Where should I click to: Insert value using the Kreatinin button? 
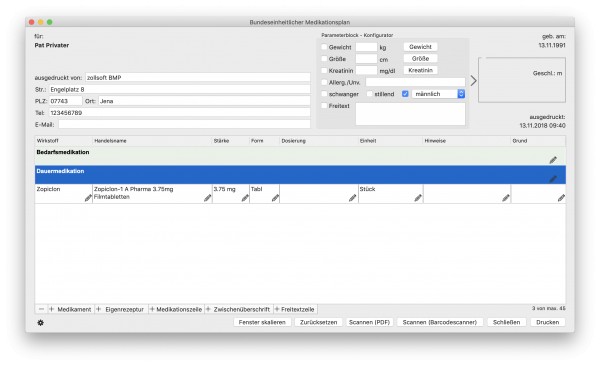420,70
